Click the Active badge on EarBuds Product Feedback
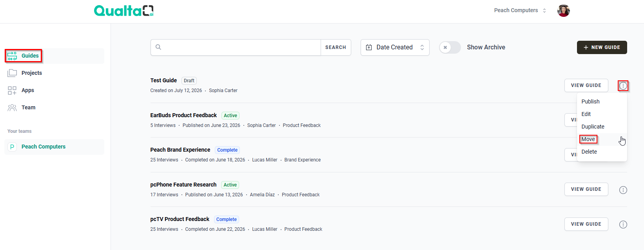644x250 pixels. pyautogui.click(x=230, y=116)
